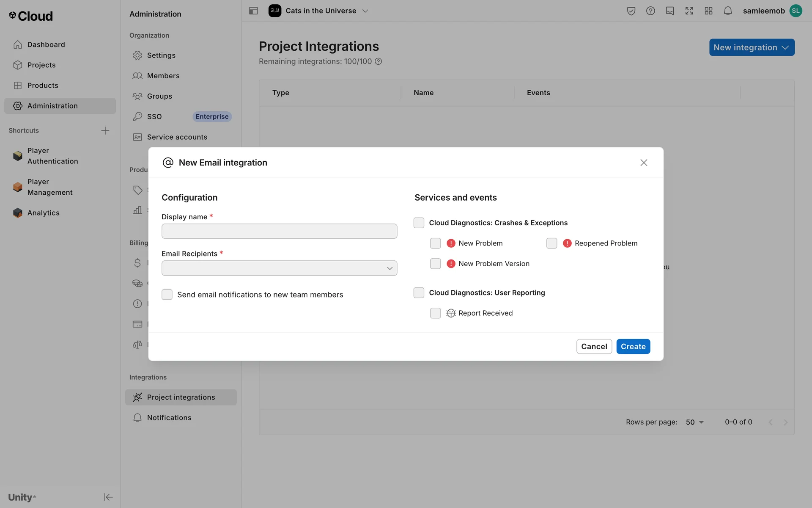The width and height of the screenshot is (812, 508).
Task: Go to Notifications in Integrations section
Action: point(169,418)
